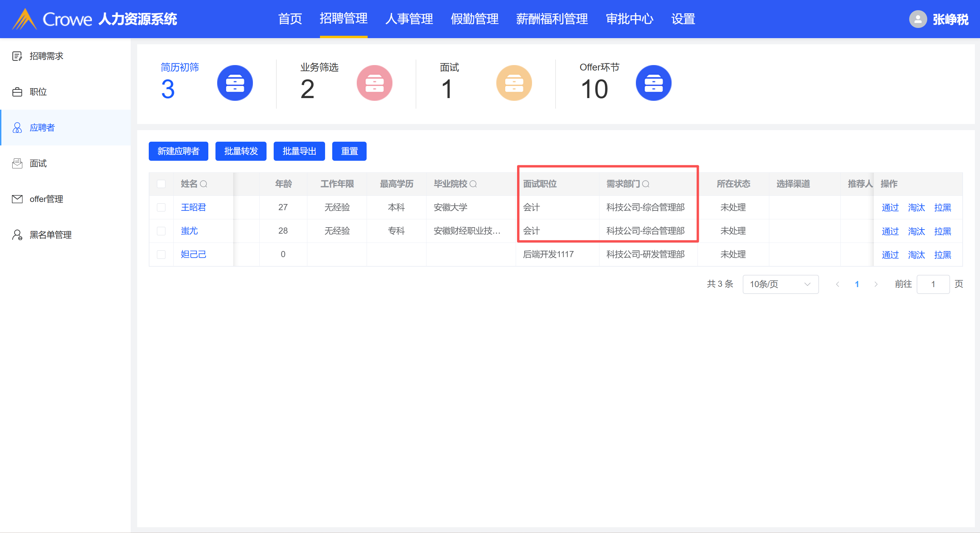This screenshot has width=980, height=533.
Task: Check the row checkbox for 妲己己
Action: pyautogui.click(x=161, y=254)
